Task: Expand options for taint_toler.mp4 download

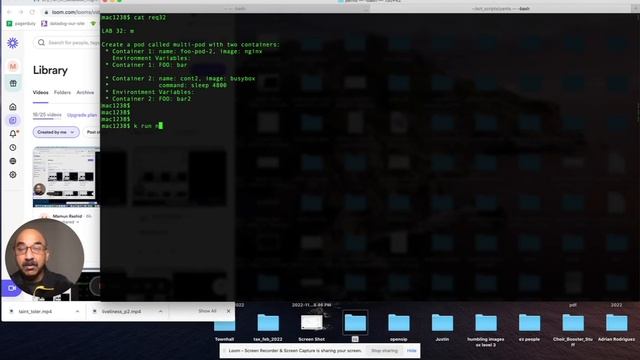Action: 77,311
